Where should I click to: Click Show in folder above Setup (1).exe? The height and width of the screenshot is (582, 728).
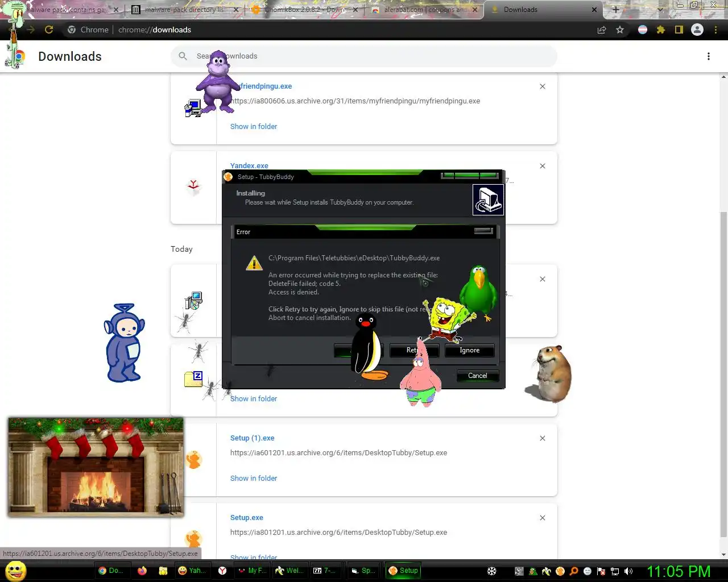(x=254, y=399)
